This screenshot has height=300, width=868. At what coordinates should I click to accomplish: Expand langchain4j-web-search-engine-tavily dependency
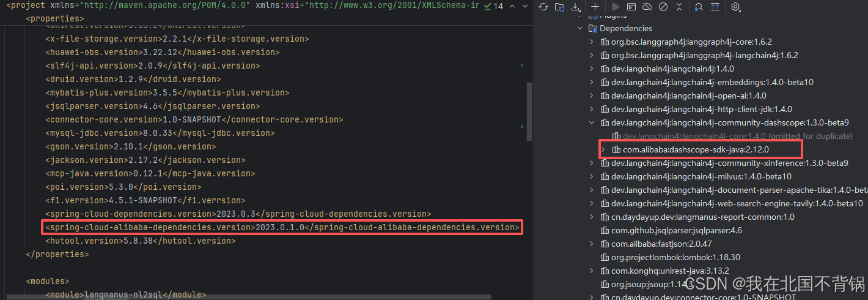click(x=591, y=203)
